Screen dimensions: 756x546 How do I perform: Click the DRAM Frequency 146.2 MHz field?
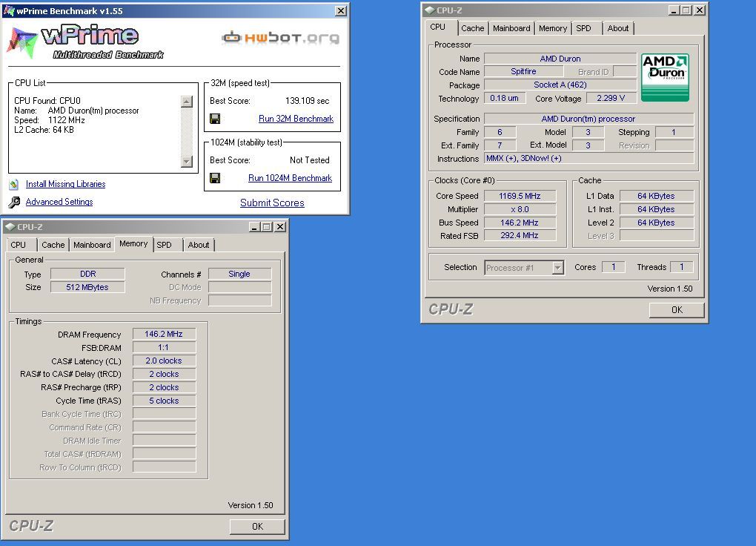[x=164, y=334]
